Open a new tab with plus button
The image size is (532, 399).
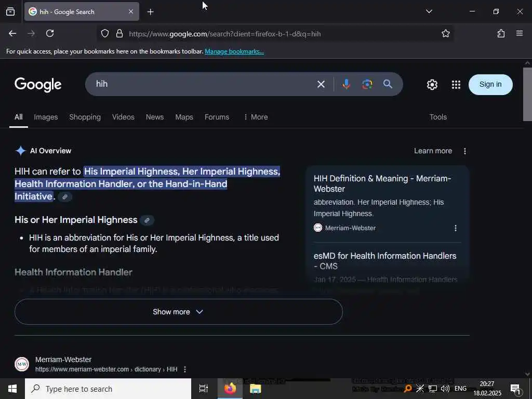(150, 12)
